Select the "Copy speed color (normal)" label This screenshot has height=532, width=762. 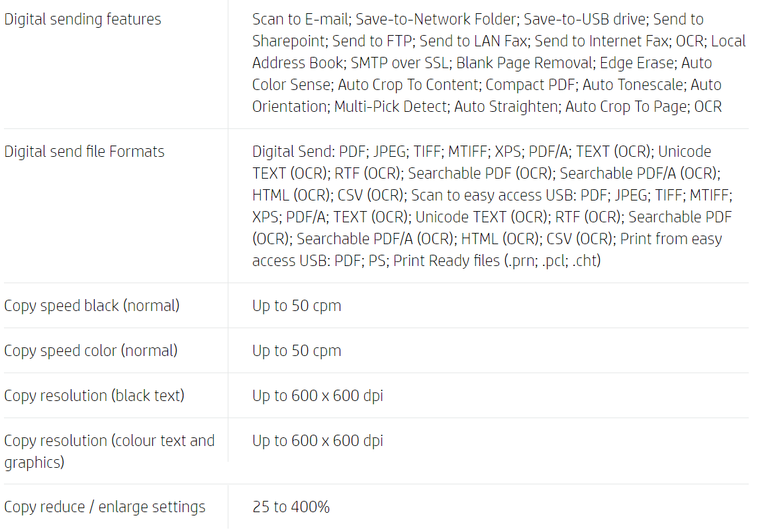click(91, 351)
